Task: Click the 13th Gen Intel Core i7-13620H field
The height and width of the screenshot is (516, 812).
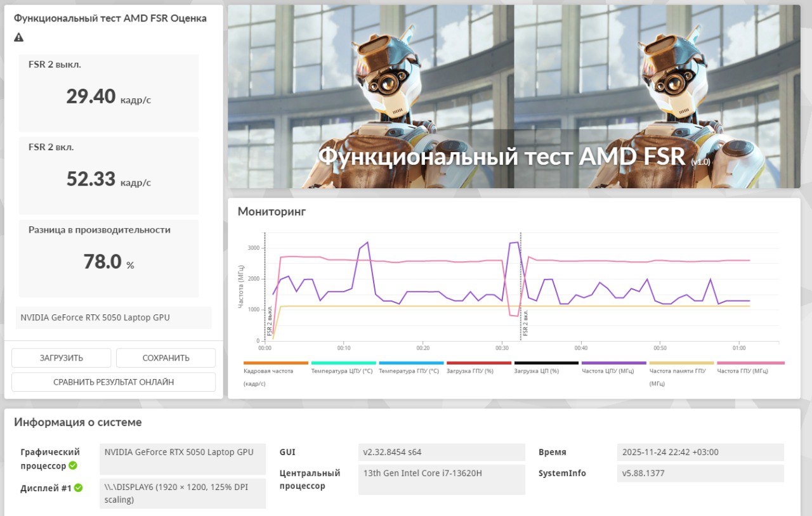Action: point(442,479)
